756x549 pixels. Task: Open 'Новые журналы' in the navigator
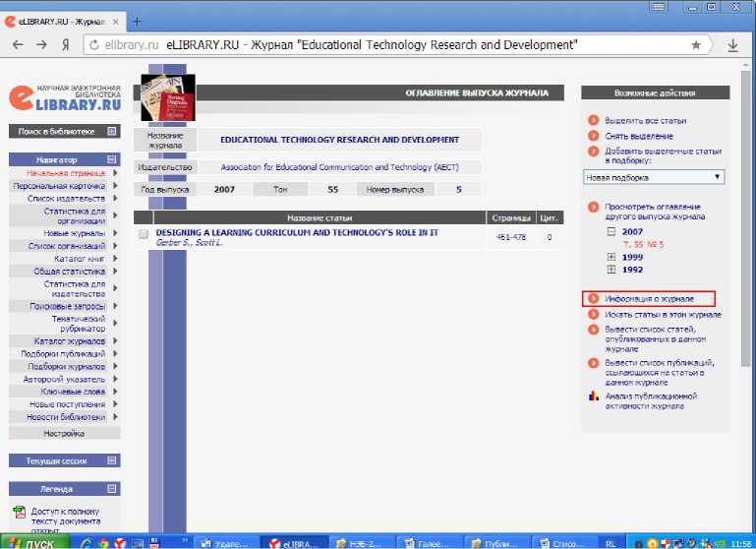tap(75, 233)
